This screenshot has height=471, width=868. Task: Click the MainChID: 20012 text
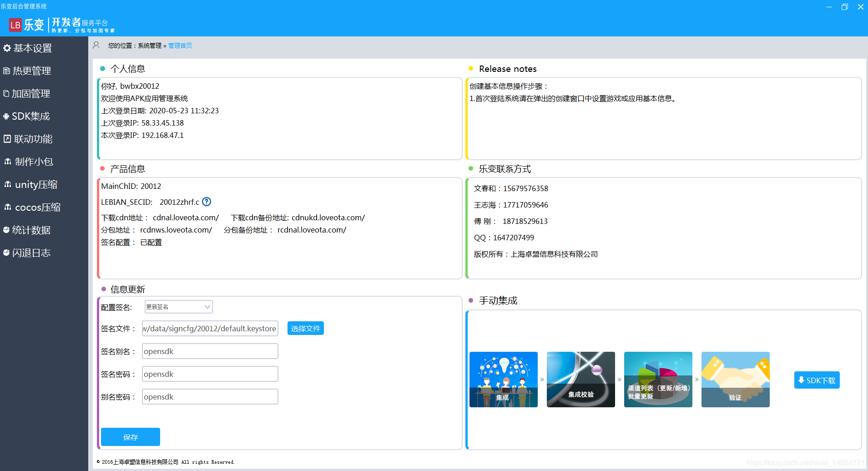pyautogui.click(x=131, y=186)
